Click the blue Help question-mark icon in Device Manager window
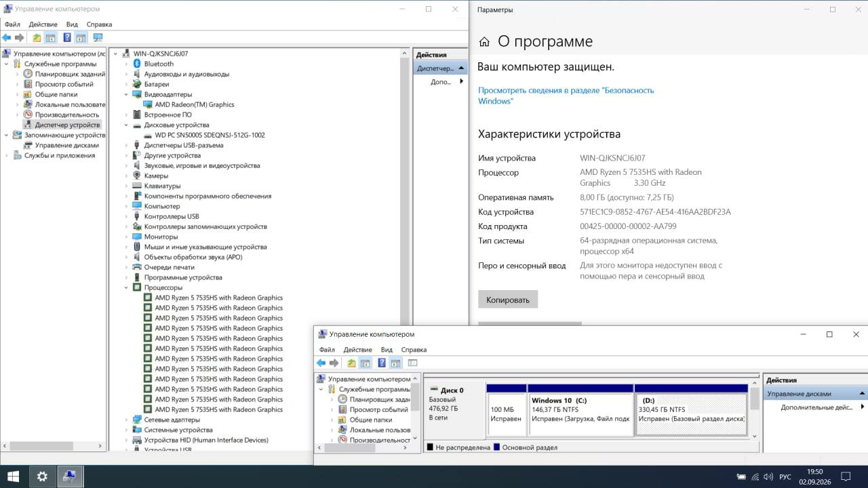Image resolution: width=868 pixels, height=488 pixels. pyautogui.click(x=67, y=38)
